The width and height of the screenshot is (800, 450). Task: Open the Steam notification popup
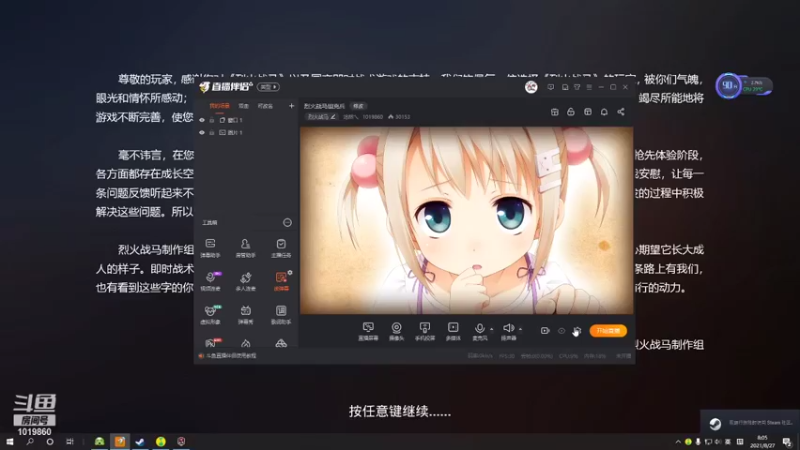(x=749, y=422)
